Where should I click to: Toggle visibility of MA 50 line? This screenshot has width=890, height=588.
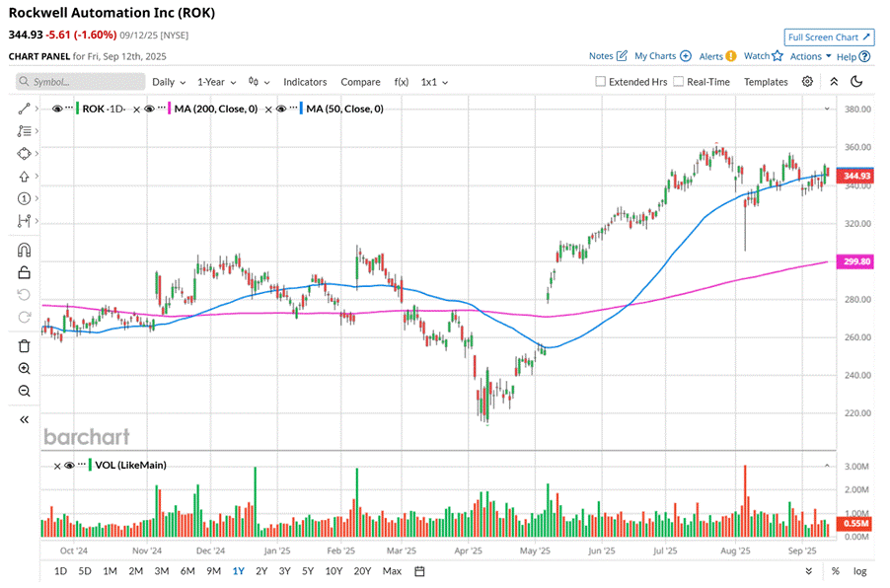pyautogui.click(x=281, y=109)
